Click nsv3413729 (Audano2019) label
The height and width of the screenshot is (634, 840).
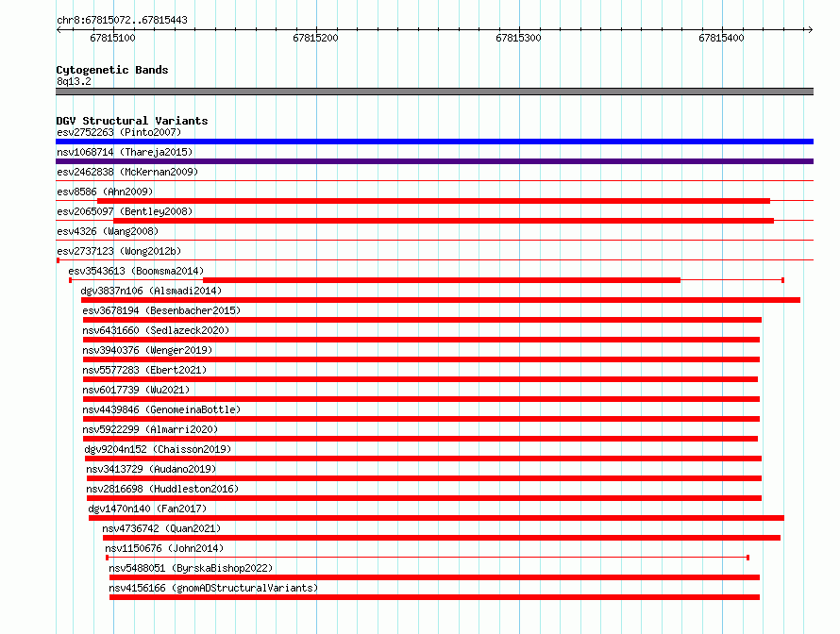[151, 469]
